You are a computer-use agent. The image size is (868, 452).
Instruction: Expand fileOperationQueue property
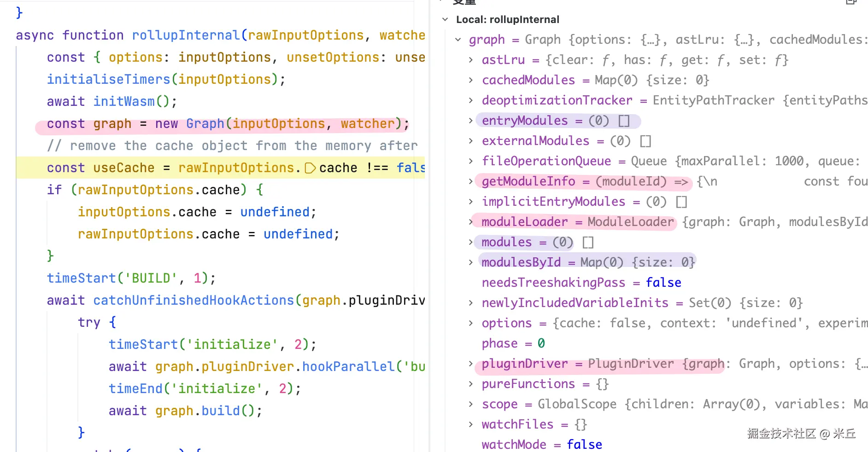click(x=470, y=161)
